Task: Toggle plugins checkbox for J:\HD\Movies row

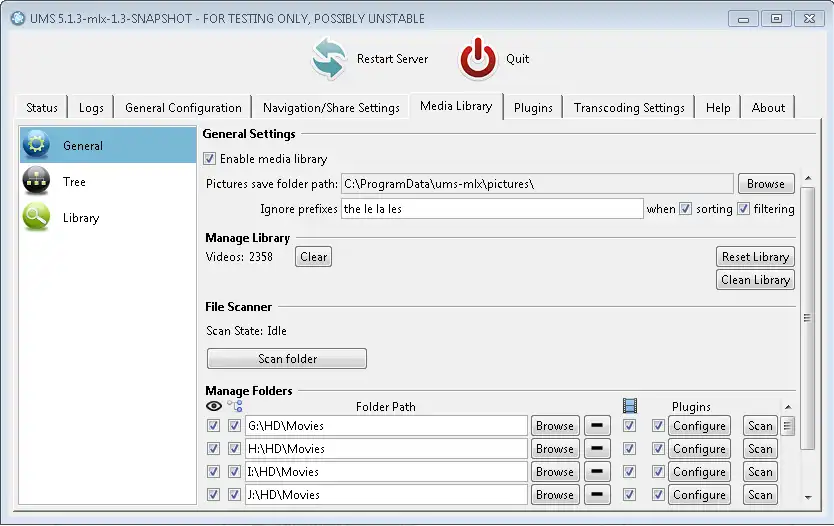Action: pos(658,495)
